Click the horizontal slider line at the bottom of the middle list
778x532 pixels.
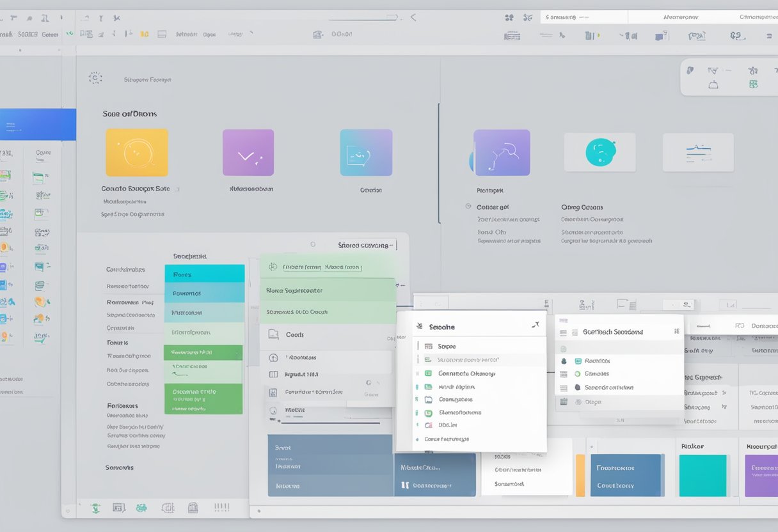pyautogui.click(x=331, y=422)
